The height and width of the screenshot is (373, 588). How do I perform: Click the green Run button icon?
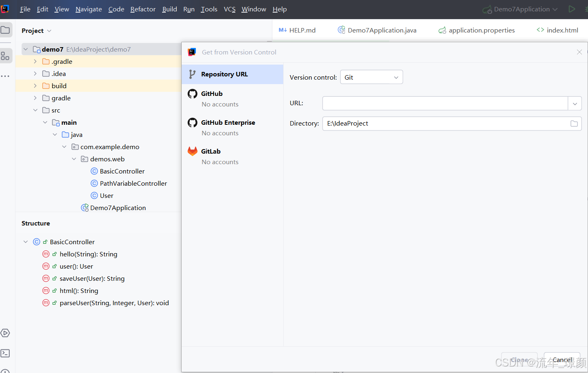tap(572, 9)
